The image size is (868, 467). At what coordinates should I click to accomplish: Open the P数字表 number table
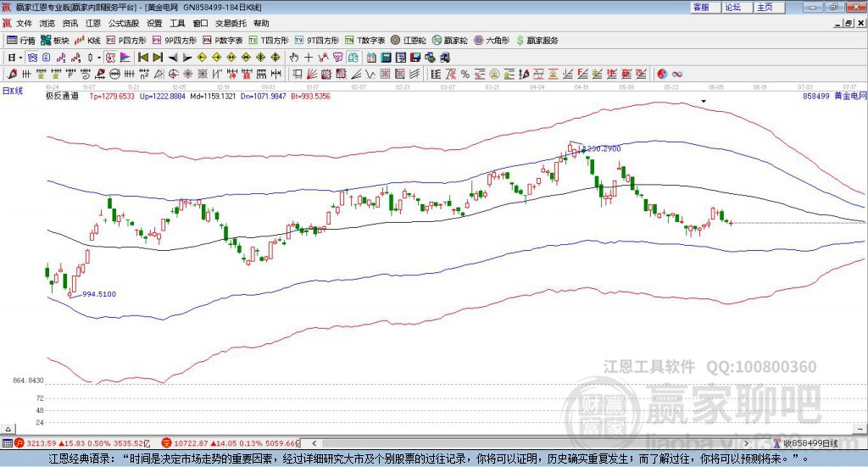[223, 41]
